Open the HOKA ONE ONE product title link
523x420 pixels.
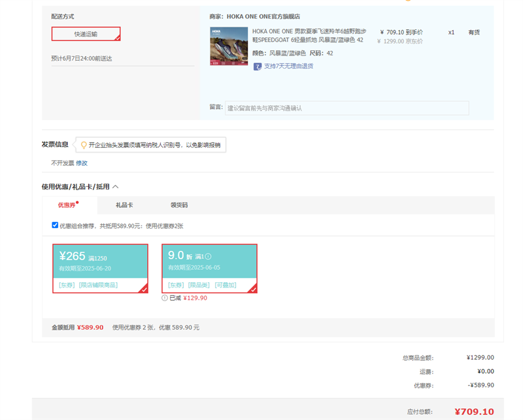[309, 35]
